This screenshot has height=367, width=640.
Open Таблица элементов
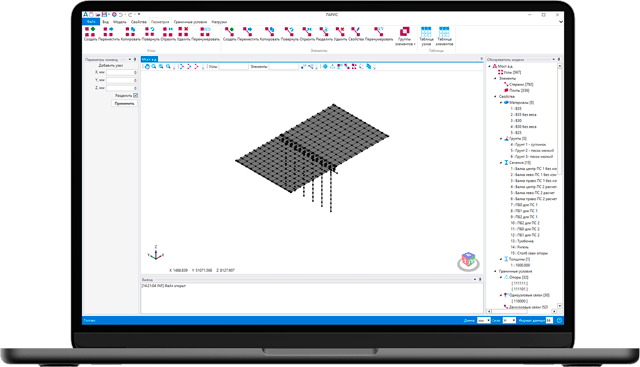point(444,36)
